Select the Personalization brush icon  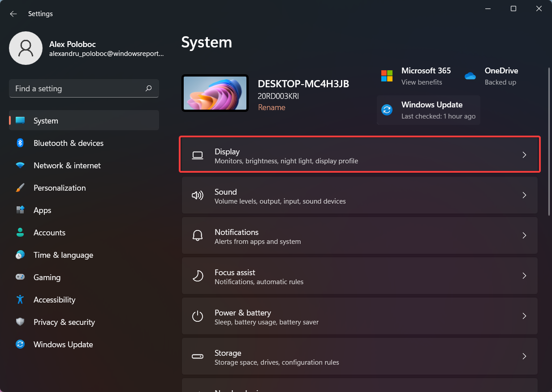20,187
